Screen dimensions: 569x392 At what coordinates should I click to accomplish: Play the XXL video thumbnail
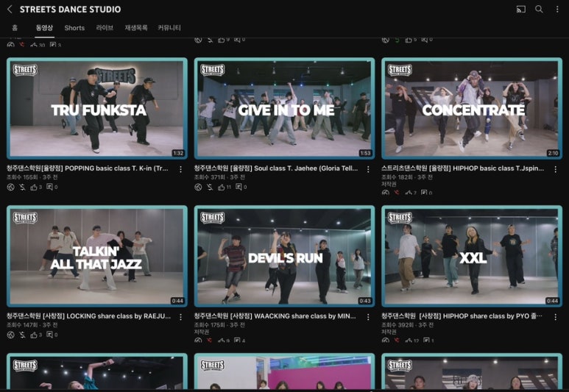pyautogui.click(x=471, y=256)
